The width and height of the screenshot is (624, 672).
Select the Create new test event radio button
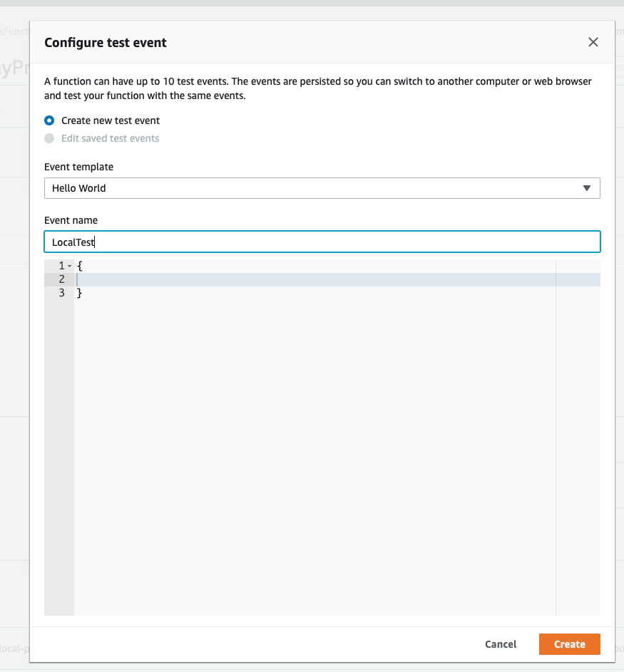pyautogui.click(x=49, y=120)
